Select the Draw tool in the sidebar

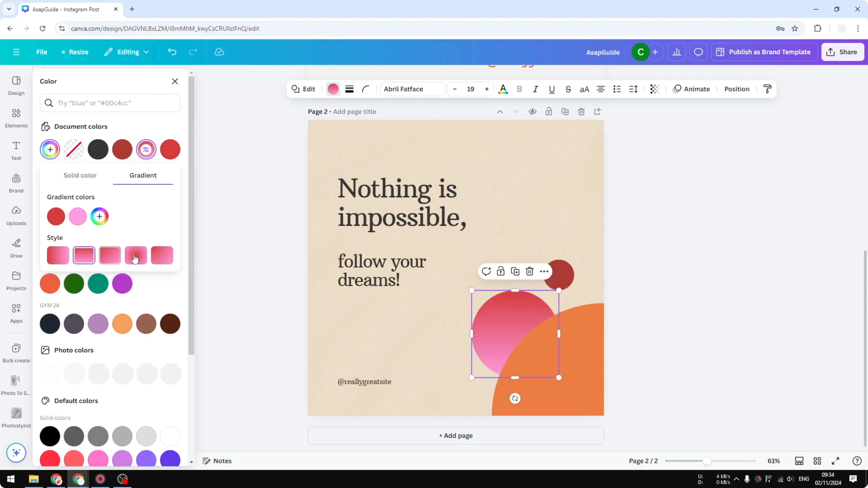pos(16,248)
